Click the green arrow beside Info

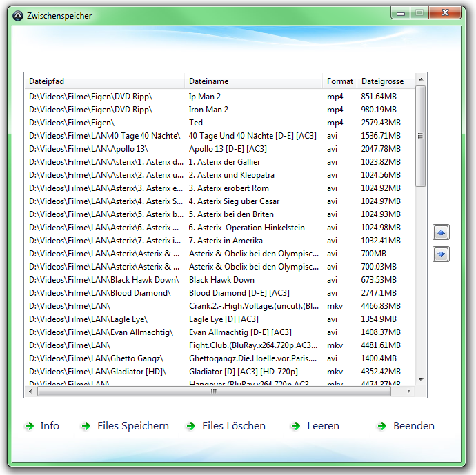29,427
